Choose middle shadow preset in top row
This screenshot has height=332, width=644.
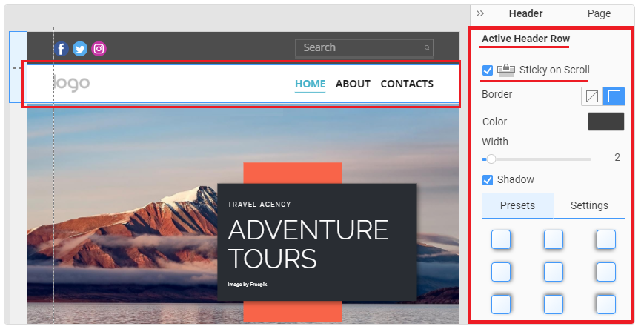pyautogui.click(x=554, y=239)
